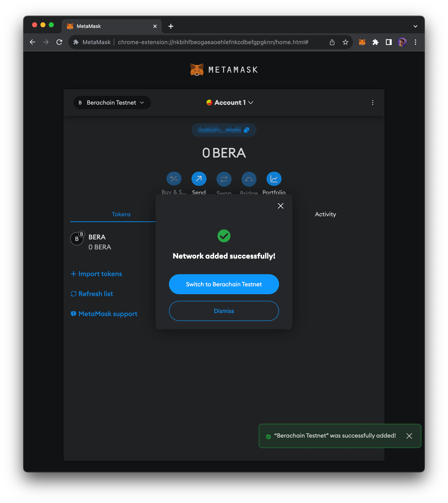Switch to the Activity tab

[325, 214]
